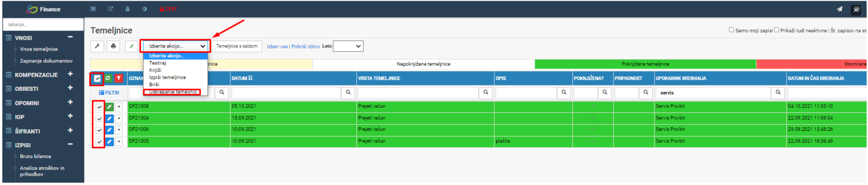Uncheck the checkbox for row DF21006
This screenshot has height=185, width=868.
pyautogui.click(x=99, y=130)
